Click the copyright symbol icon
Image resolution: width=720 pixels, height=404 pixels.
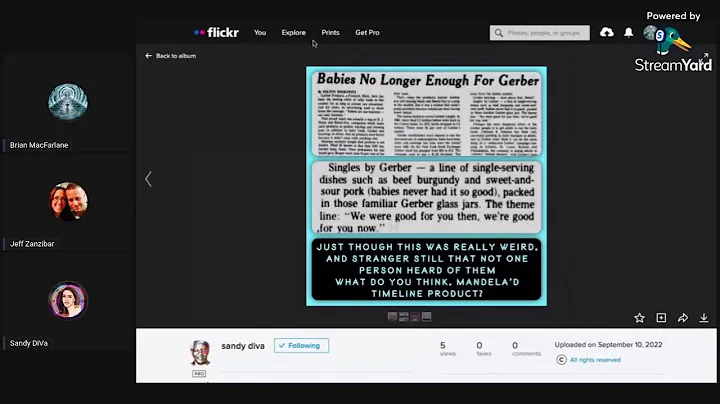(x=561, y=359)
